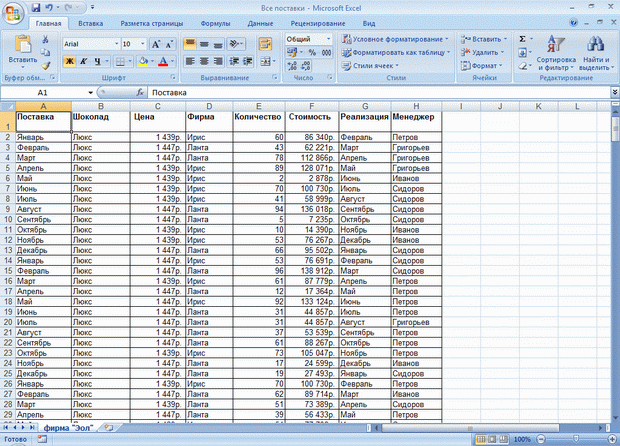Undo the last action
This screenshot has width=620, height=446.
click(x=49, y=8)
